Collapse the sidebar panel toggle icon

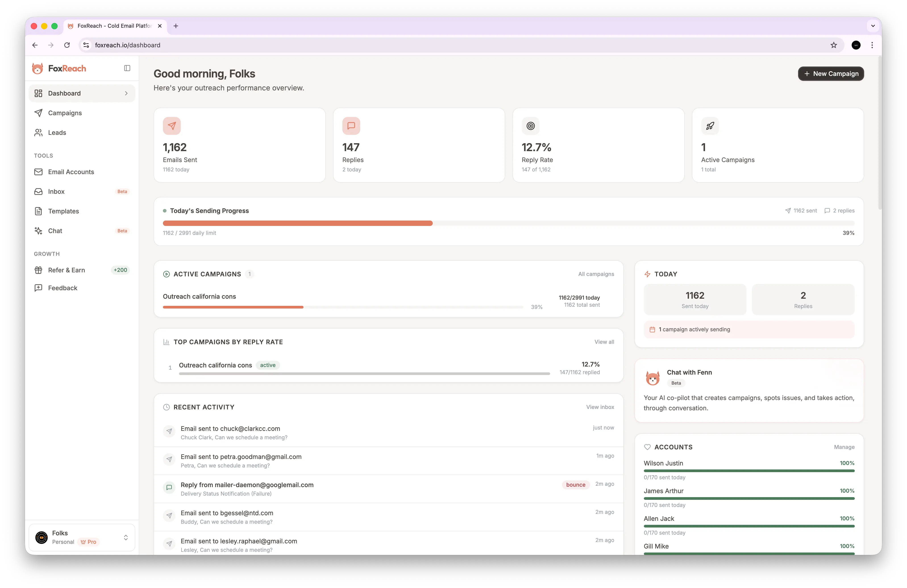(x=127, y=68)
